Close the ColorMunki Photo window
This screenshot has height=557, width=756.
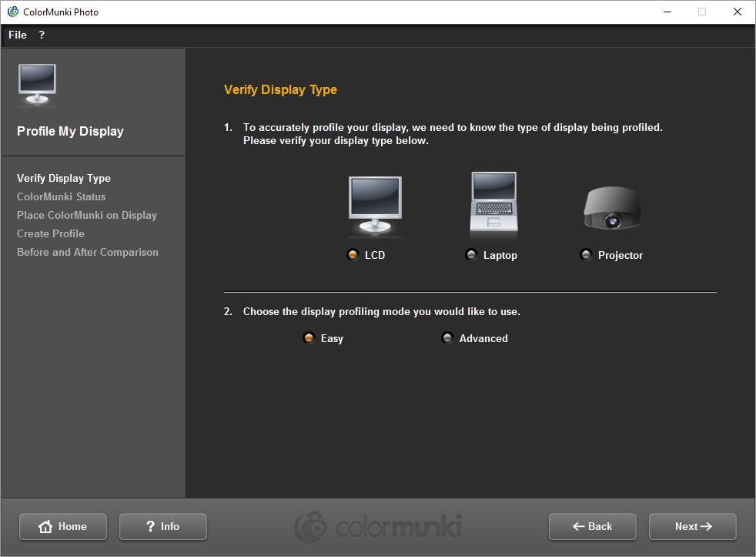point(737,12)
